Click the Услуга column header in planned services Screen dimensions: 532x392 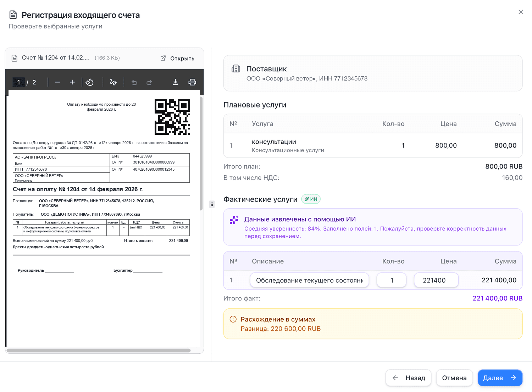click(x=262, y=124)
